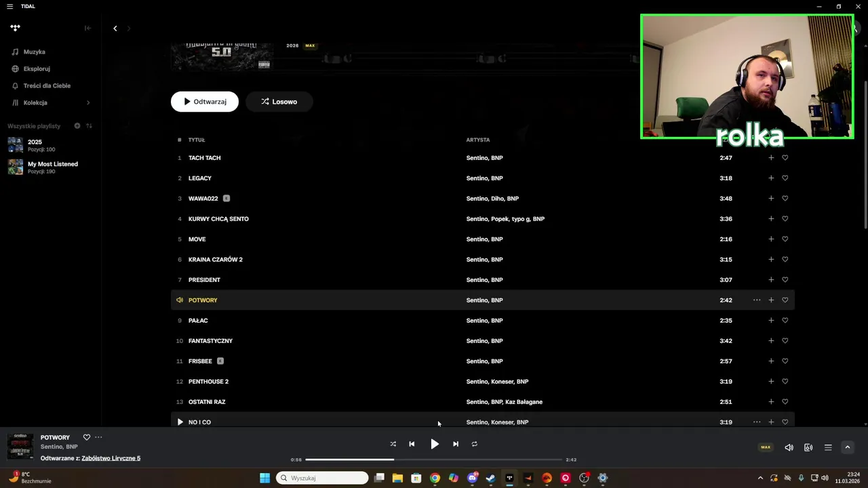Image resolution: width=868 pixels, height=488 pixels.
Task: Select track KURWY CHCĄ SENTO
Action: [x=218, y=219]
